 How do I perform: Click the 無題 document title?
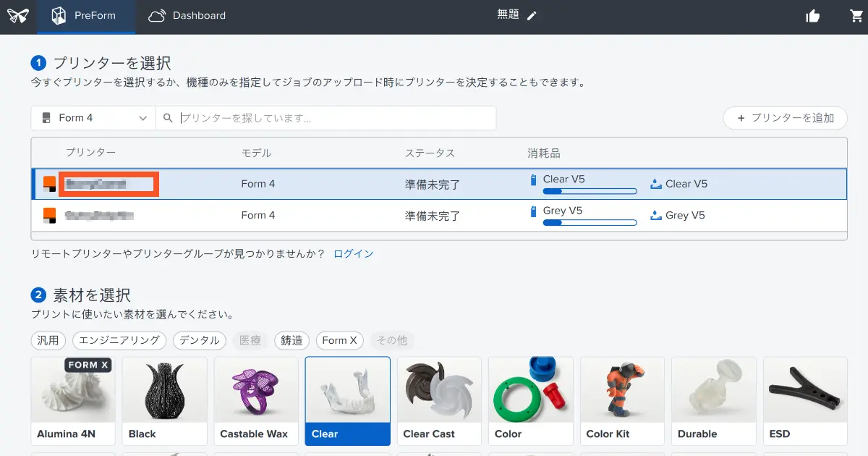(x=508, y=14)
